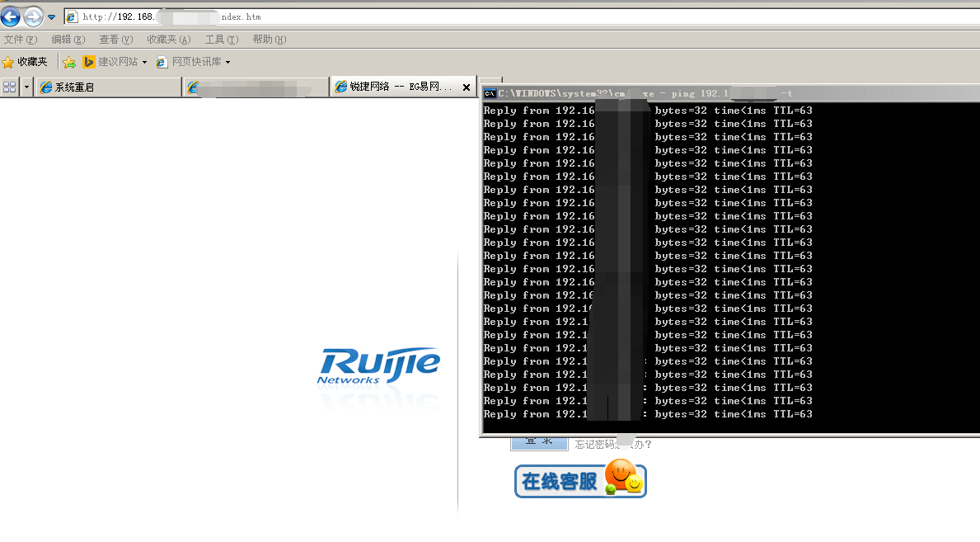Click the Ruijie Networks logo
The height and width of the screenshot is (542, 980).
[x=379, y=365]
